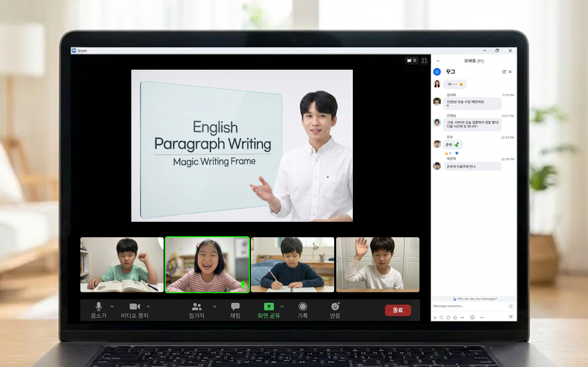Stop video using 비디오 중지
This screenshot has height=367, width=588.
135,310
